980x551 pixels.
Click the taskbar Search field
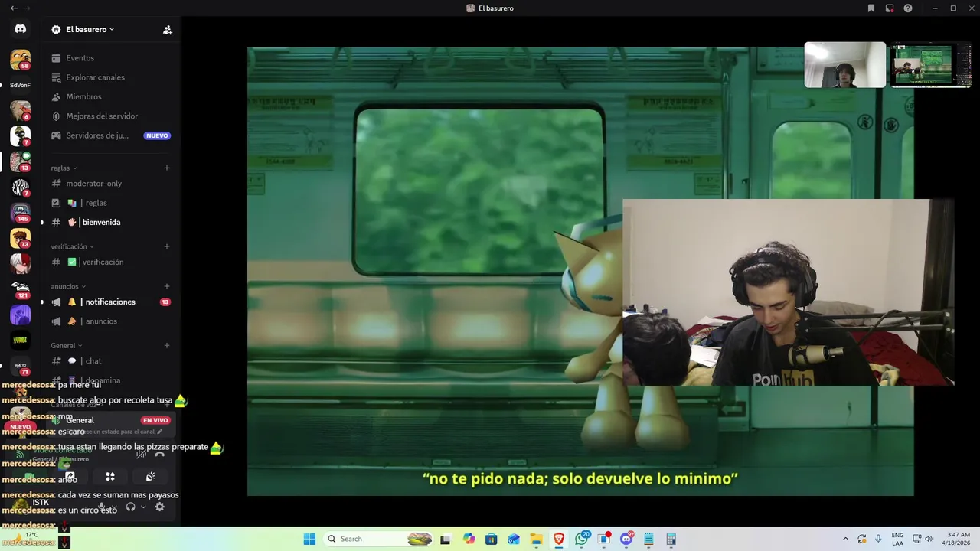point(379,539)
